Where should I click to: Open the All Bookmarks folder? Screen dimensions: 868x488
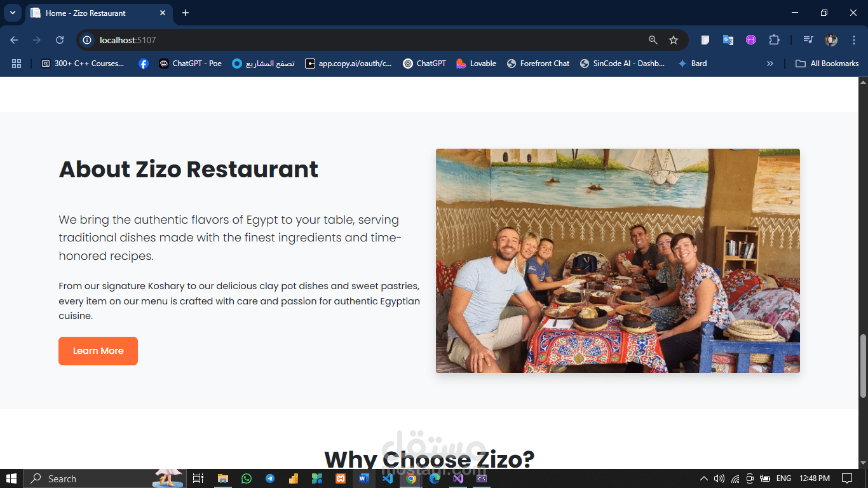click(x=827, y=64)
